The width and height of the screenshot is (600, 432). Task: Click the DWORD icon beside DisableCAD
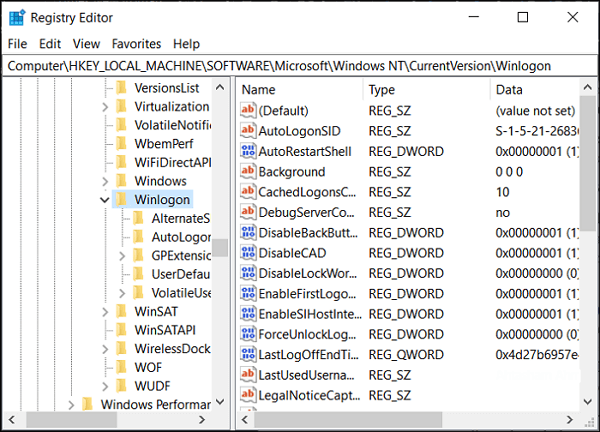pyautogui.click(x=248, y=252)
